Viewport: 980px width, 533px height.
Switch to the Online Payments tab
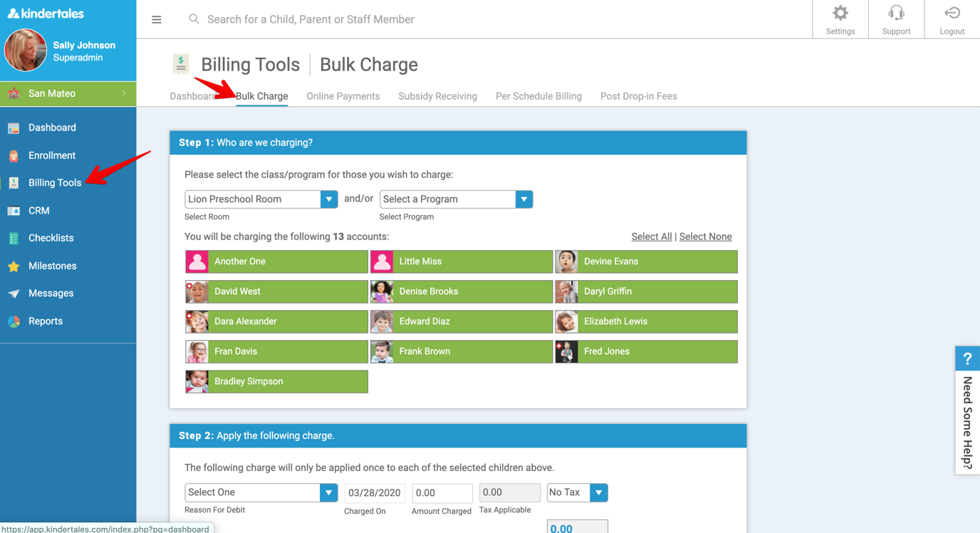click(x=343, y=96)
